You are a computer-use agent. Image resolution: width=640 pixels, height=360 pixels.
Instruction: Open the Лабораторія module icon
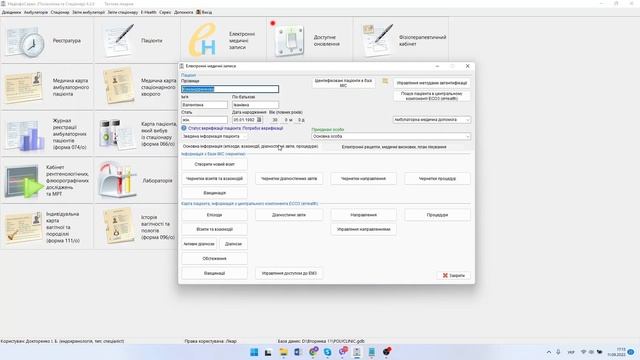pyautogui.click(x=117, y=180)
